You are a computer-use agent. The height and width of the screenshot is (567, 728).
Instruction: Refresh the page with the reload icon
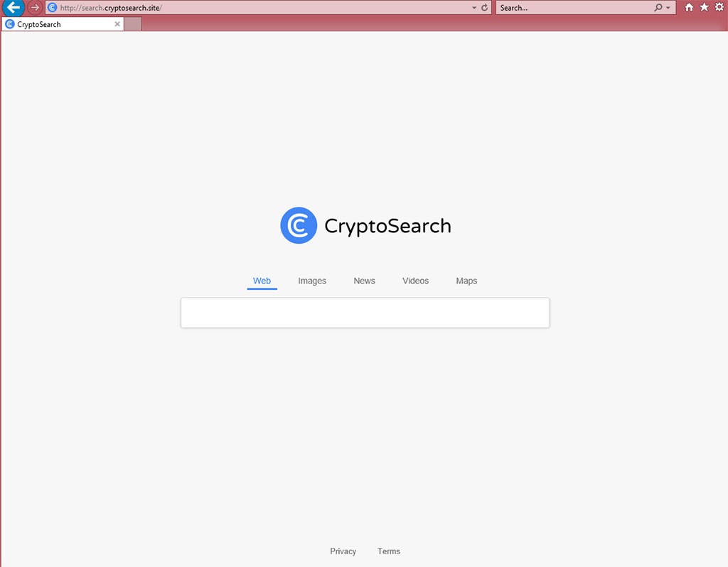click(484, 7)
